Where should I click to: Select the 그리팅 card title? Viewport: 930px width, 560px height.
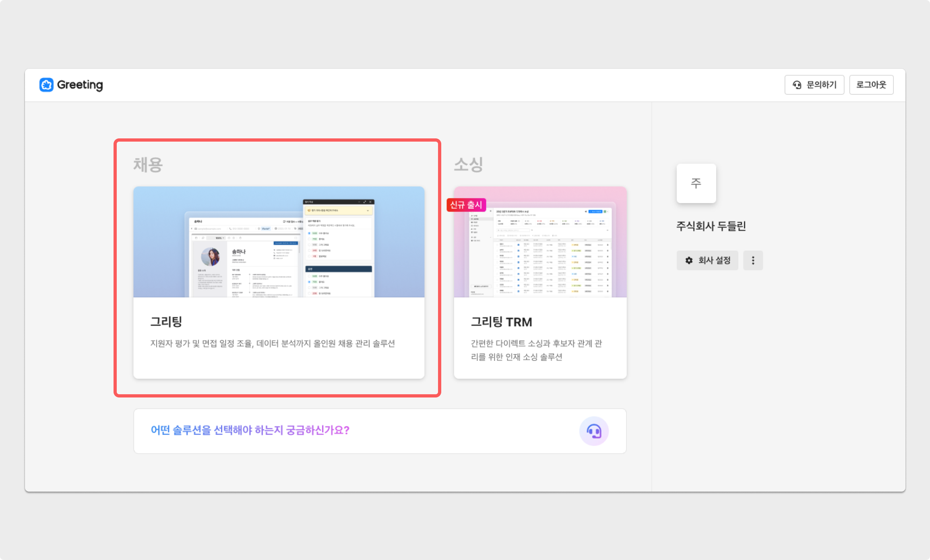coord(166,322)
